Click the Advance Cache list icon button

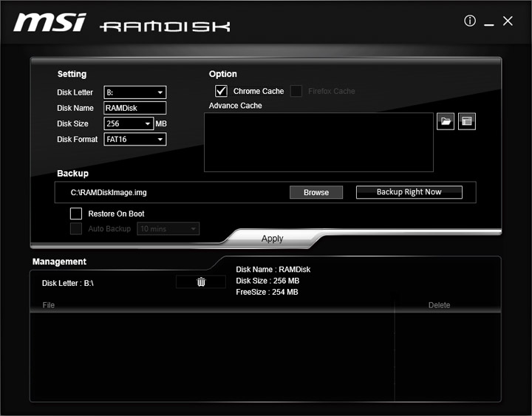pos(467,121)
